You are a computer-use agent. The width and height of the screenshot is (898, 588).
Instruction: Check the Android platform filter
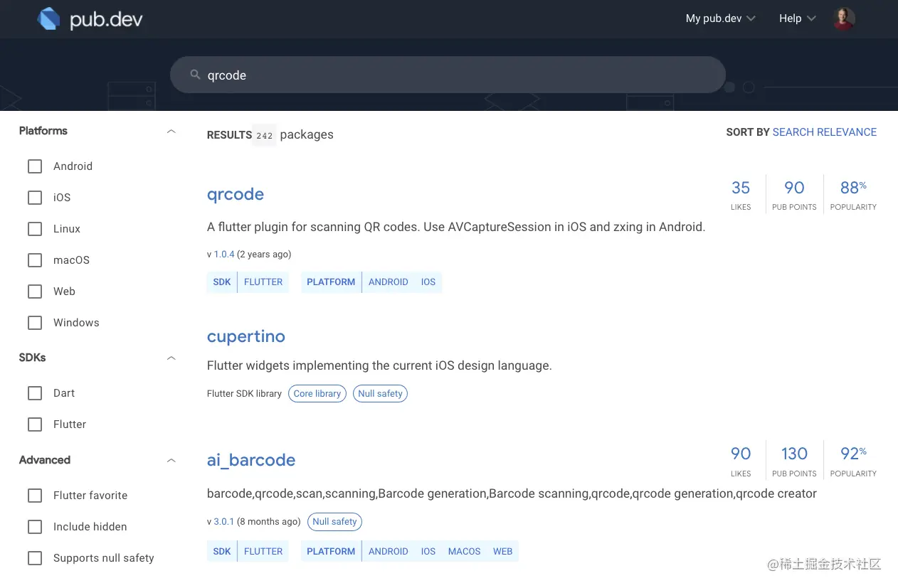pos(35,166)
